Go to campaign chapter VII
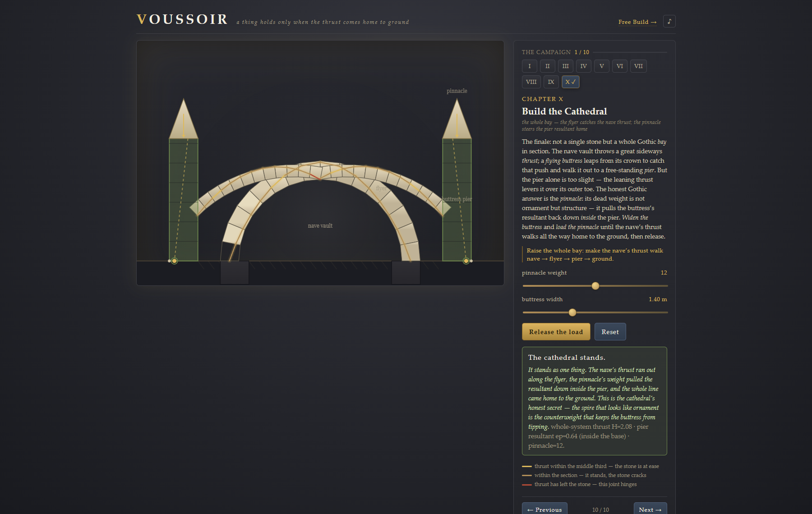 tap(638, 66)
